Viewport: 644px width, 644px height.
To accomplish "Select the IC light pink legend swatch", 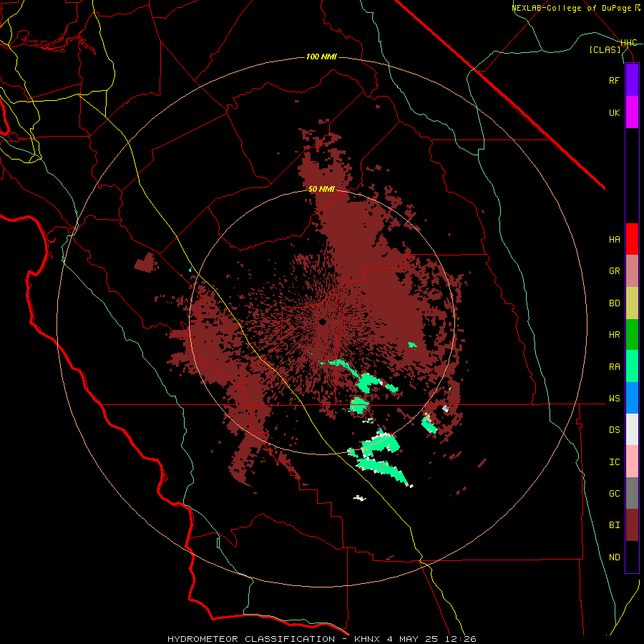I will tap(632, 462).
